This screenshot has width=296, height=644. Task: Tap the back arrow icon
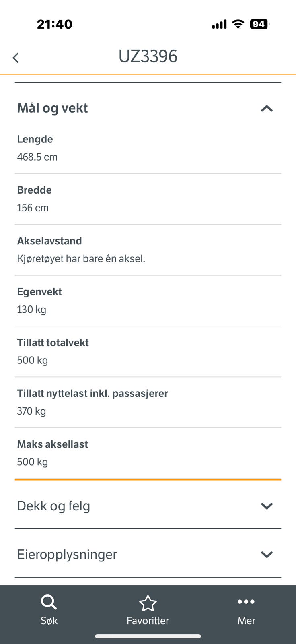(x=16, y=58)
